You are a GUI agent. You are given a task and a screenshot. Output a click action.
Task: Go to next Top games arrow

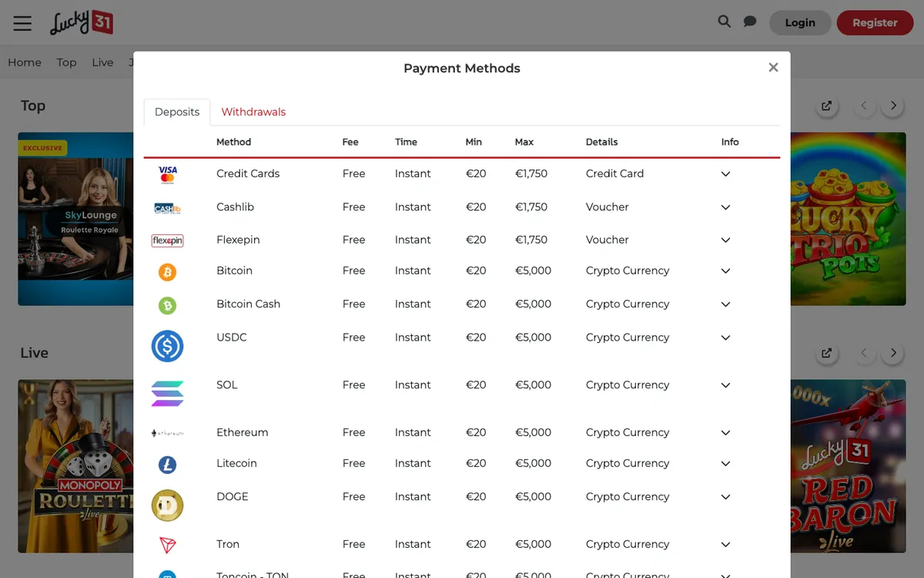click(x=893, y=106)
